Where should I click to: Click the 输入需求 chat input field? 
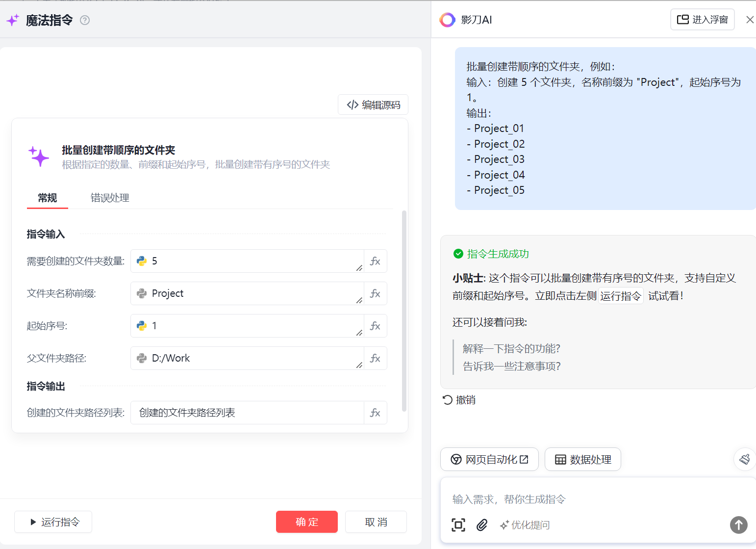(588, 499)
